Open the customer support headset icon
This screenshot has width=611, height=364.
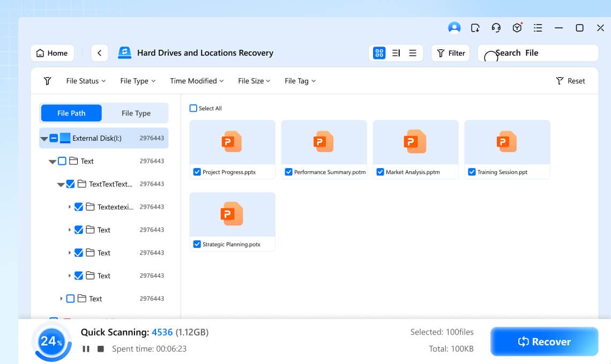pyautogui.click(x=496, y=28)
